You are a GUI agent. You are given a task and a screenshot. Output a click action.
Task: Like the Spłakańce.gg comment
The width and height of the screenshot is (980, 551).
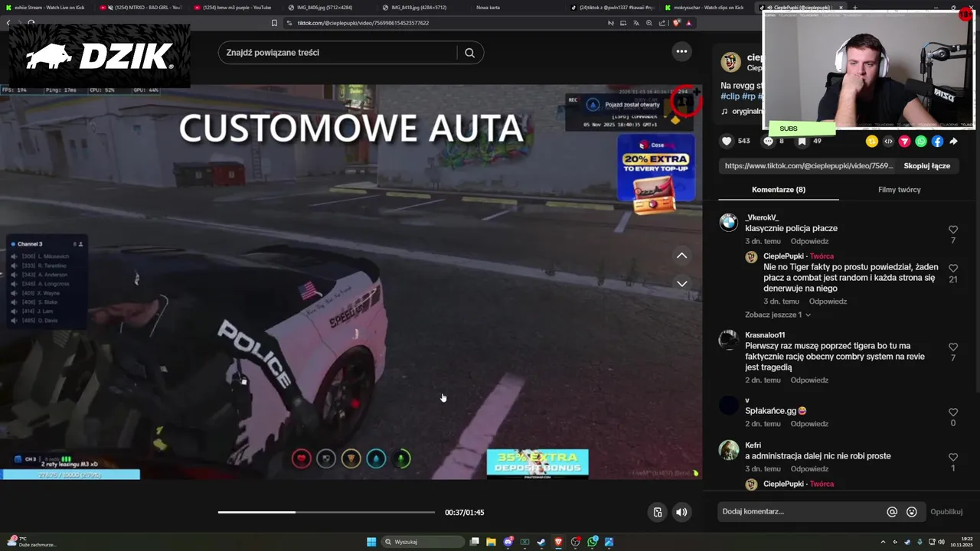[x=953, y=412]
